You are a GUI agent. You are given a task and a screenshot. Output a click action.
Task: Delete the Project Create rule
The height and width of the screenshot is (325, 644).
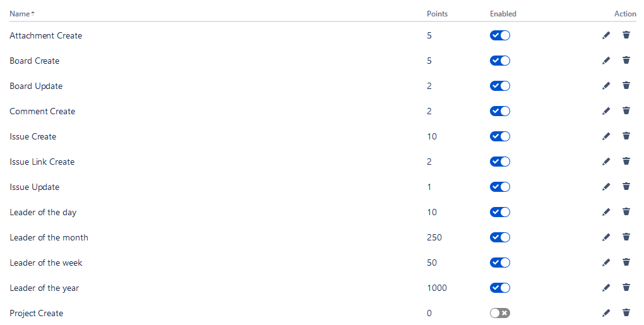click(x=626, y=313)
